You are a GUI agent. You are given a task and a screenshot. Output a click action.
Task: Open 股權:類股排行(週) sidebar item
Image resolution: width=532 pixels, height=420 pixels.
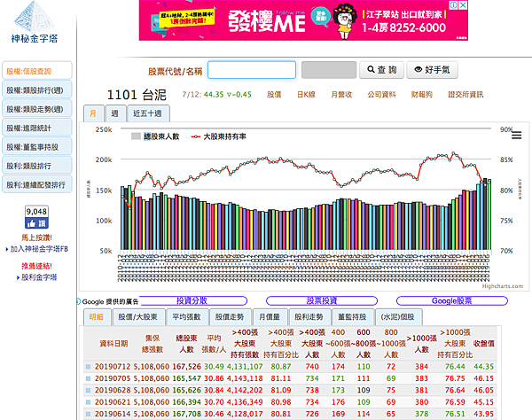[x=37, y=89]
